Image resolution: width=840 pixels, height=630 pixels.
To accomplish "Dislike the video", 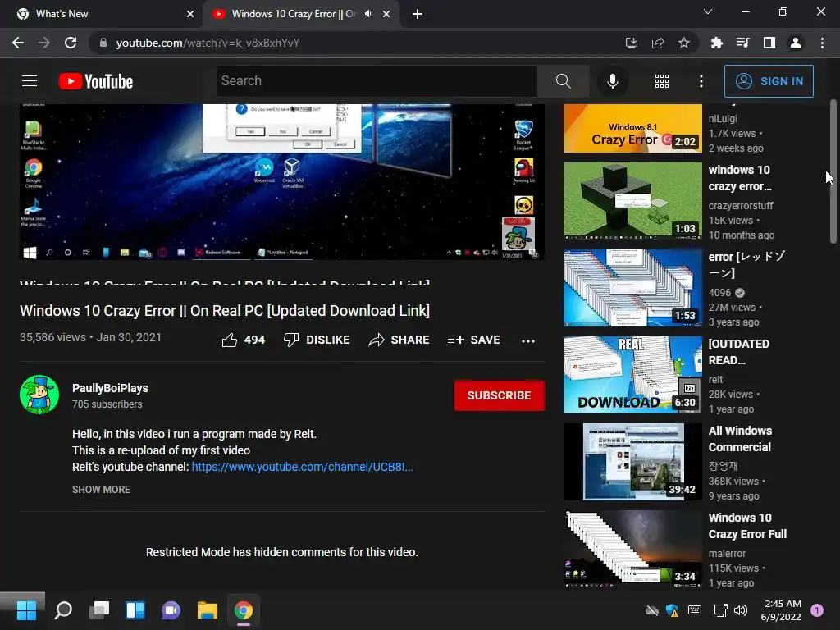I will pyautogui.click(x=317, y=340).
